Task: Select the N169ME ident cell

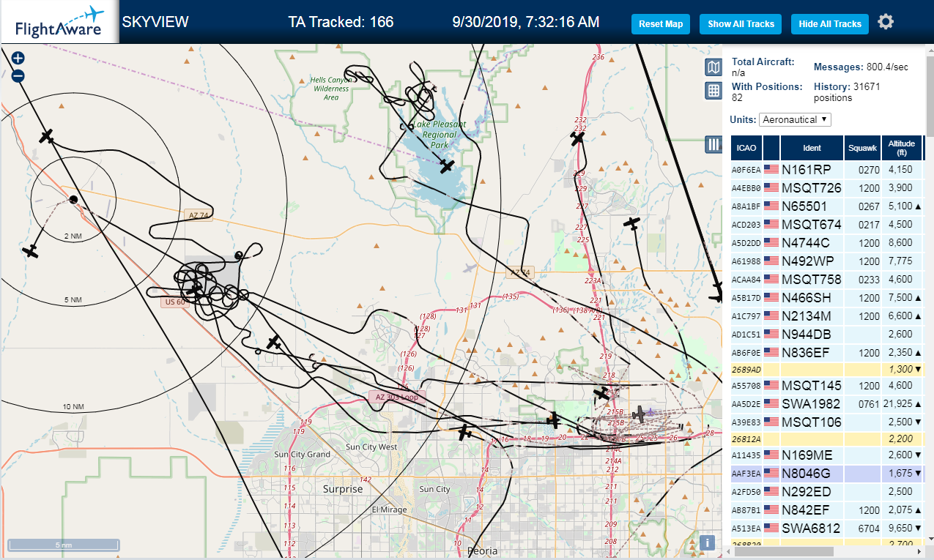Action: coord(812,455)
